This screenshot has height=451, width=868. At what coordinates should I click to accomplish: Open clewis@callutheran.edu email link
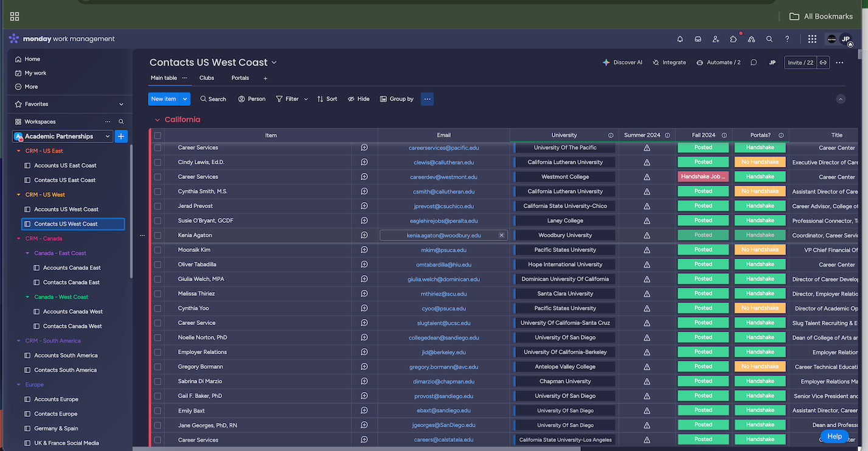click(x=443, y=163)
